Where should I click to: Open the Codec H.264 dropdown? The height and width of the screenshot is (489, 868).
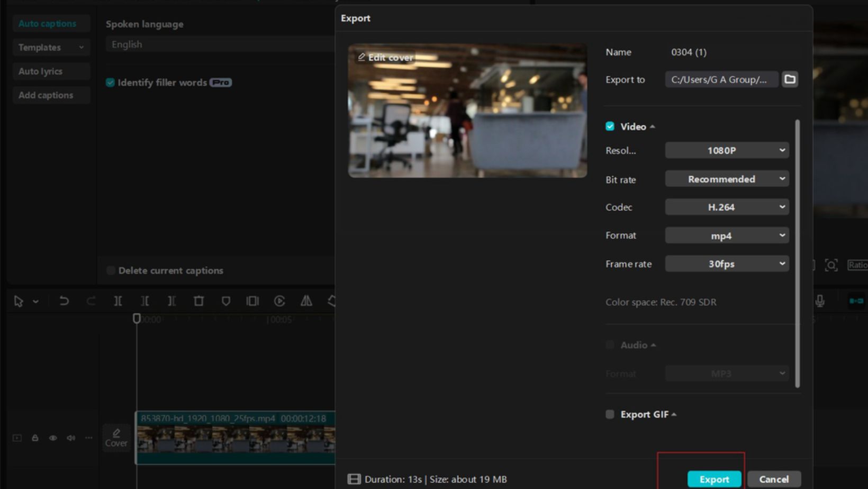pyautogui.click(x=727, y=207)
